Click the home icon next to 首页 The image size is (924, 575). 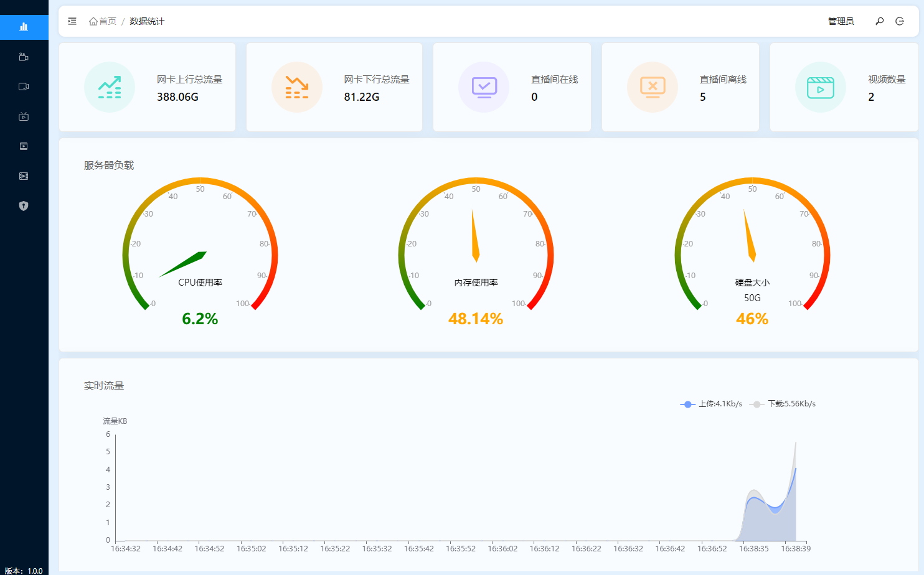tap(92, 21)
